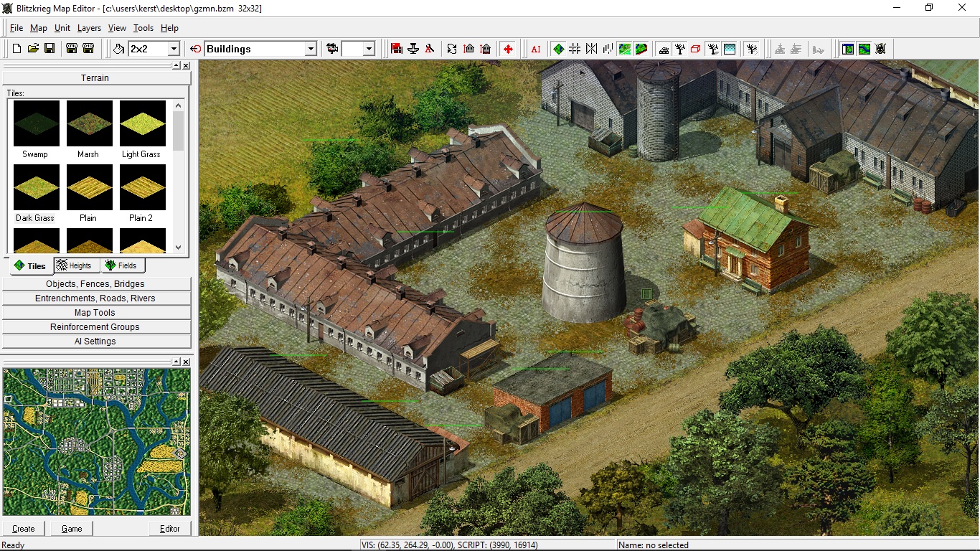The width and height of the screenshot is (980, 551).
Task: Click the camera icon in the toolbar
Action: point(332,49)
